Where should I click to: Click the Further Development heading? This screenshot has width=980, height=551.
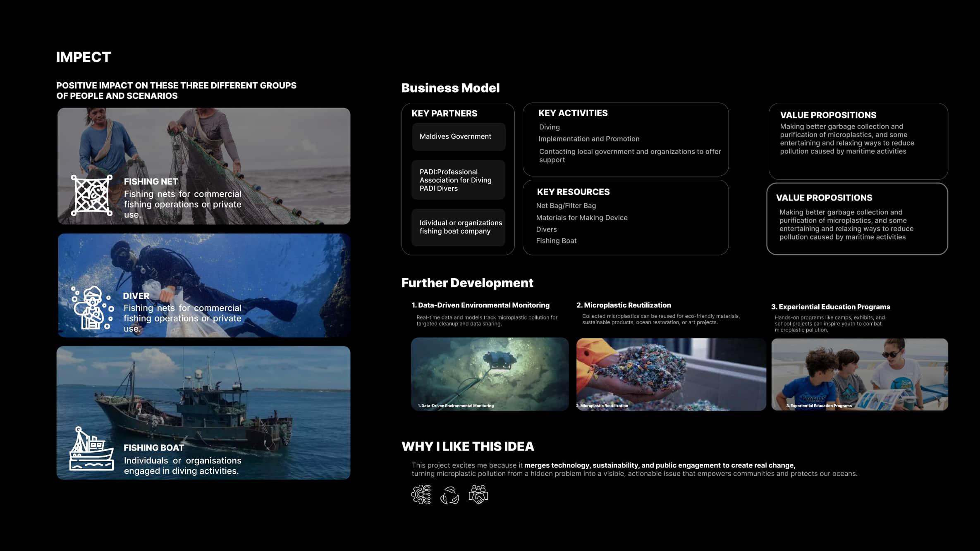(467, 283)
